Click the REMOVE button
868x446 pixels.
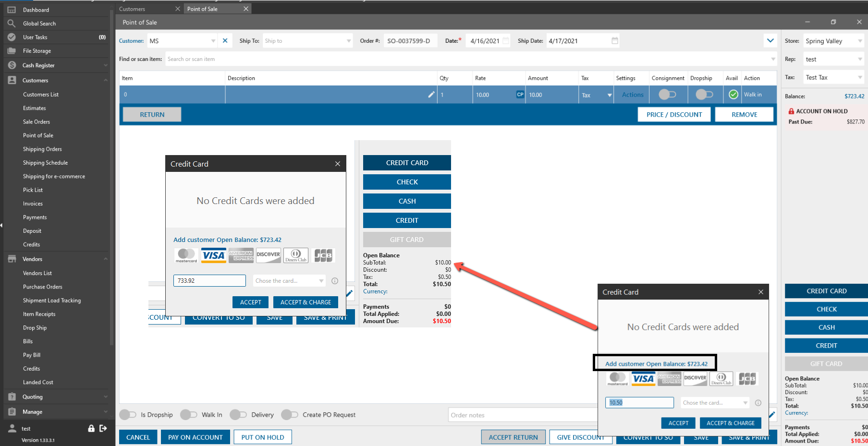point(744,114)
